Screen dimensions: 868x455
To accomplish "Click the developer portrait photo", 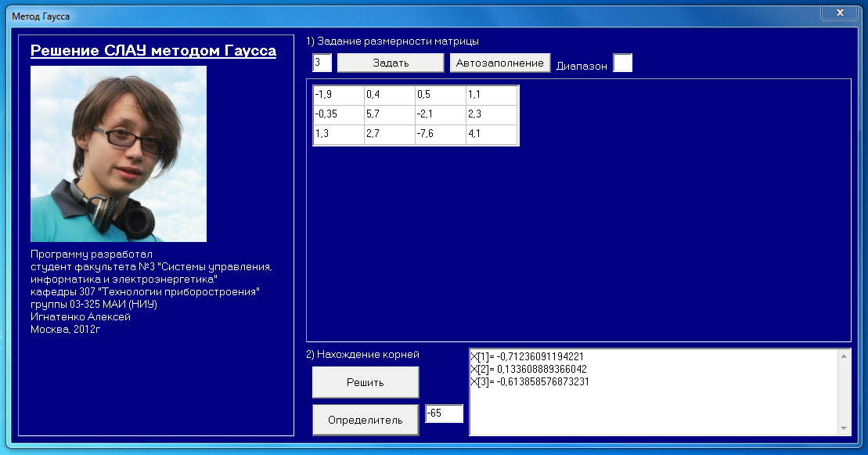I will pyautogui.click(x=118, y=154).
